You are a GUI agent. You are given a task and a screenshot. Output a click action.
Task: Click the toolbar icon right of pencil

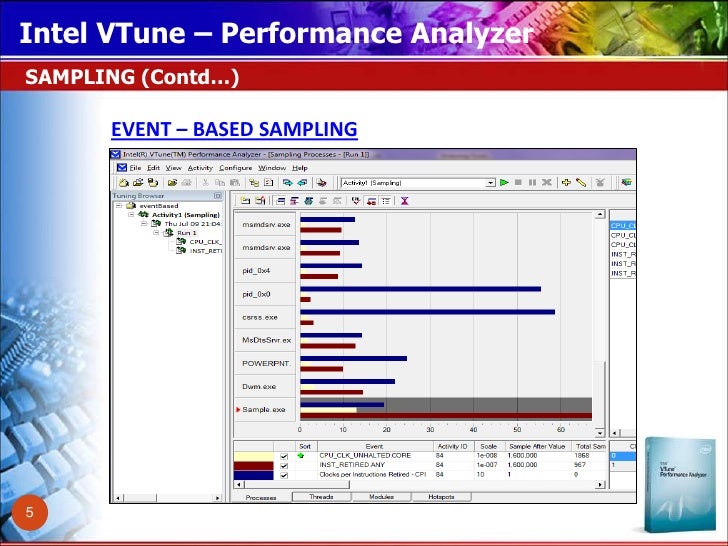pos(600,182)
